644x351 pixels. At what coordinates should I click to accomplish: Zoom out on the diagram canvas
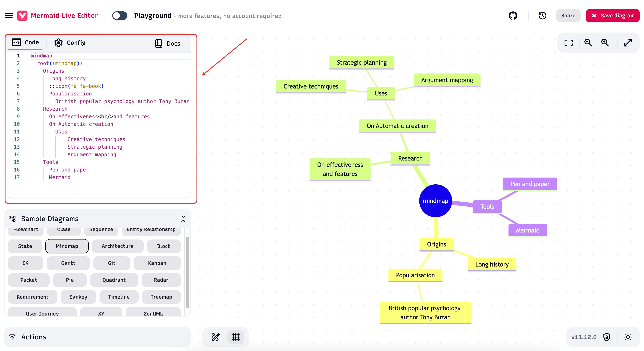(588, 42)
